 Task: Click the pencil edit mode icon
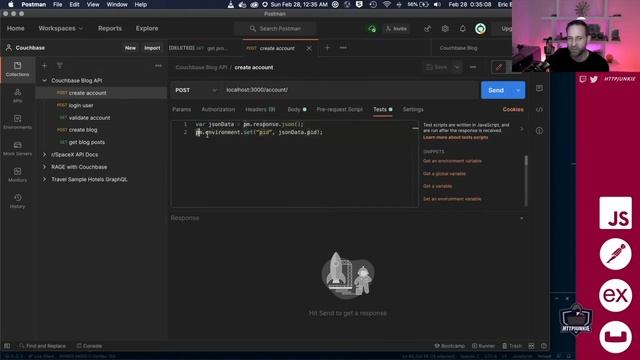(x=499, y=67)
